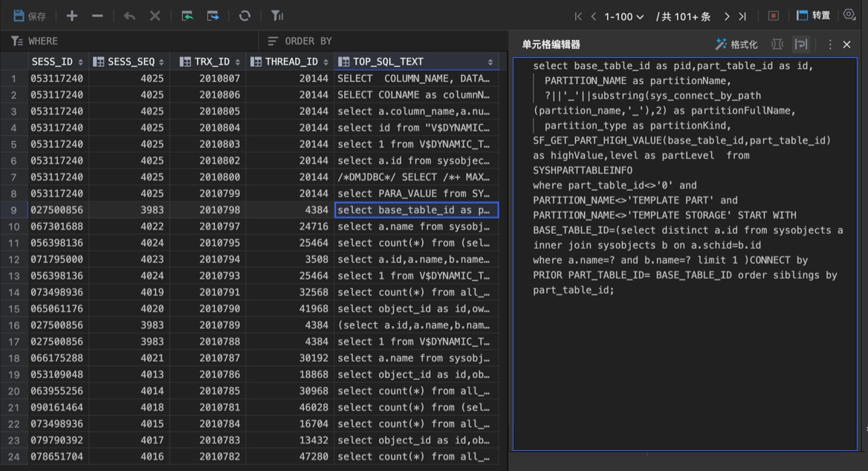Click the cancel X icon in toolbar
This screenshot has width=868, height=471.
click(x=155, y=16)
